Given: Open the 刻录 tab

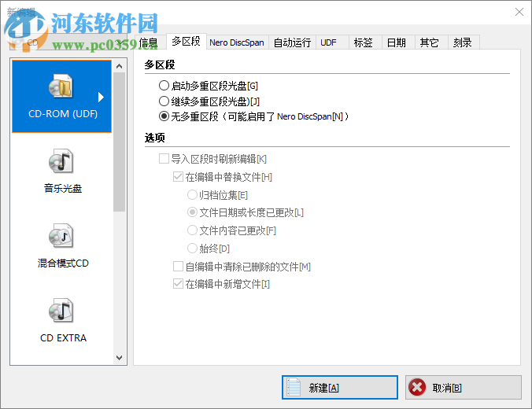Looking at the screenshot, I should click(x=464, y=42).
